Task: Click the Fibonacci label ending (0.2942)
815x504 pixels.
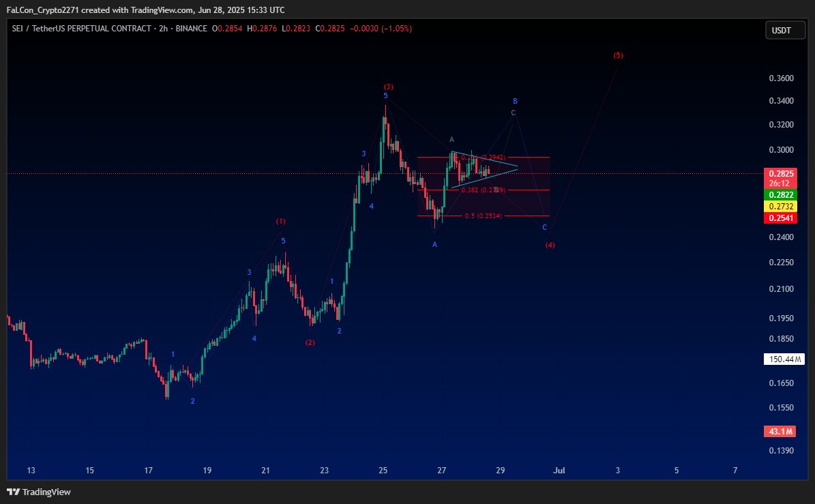Action: click(483, 158)
